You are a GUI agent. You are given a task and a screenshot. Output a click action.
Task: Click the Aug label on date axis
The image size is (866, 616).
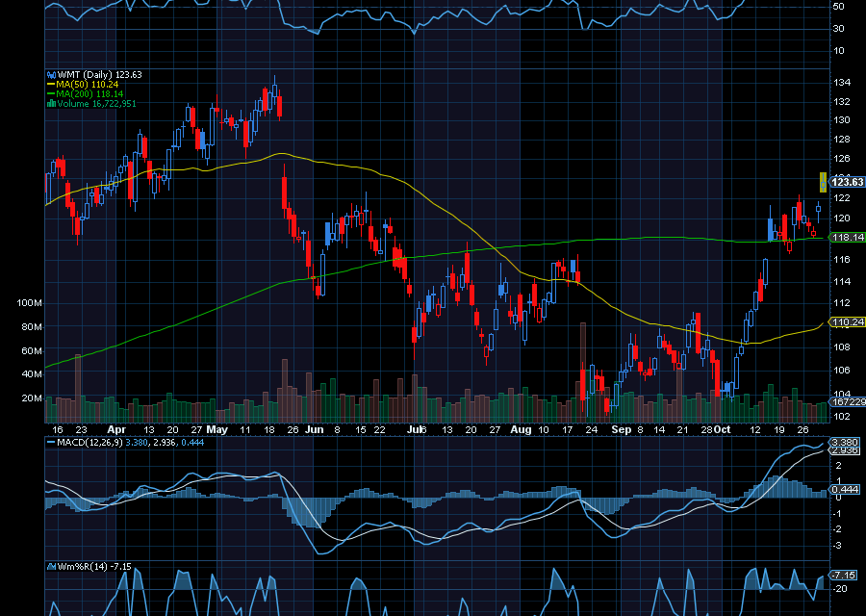[521, 430]
